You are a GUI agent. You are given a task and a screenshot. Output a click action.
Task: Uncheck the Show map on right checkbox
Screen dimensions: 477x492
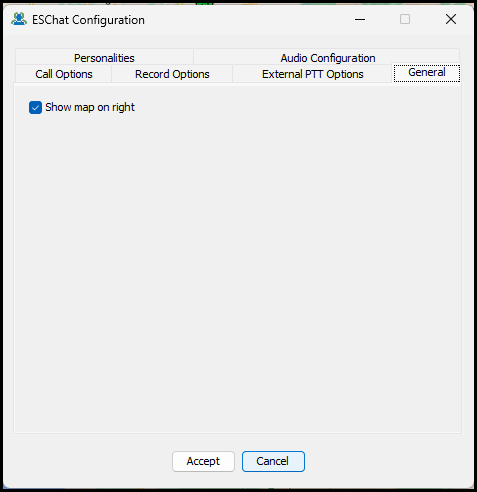pos(35,107)
